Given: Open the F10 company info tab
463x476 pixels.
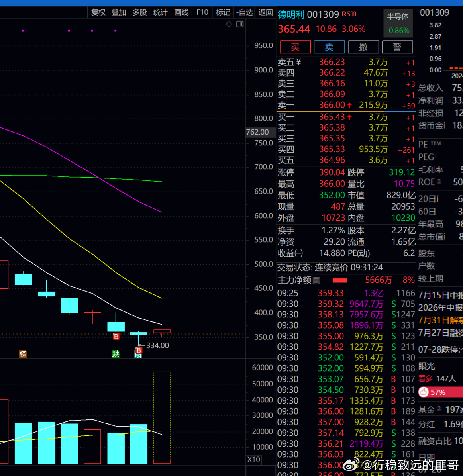Looking at the screenshot, I should pos(202,12).
